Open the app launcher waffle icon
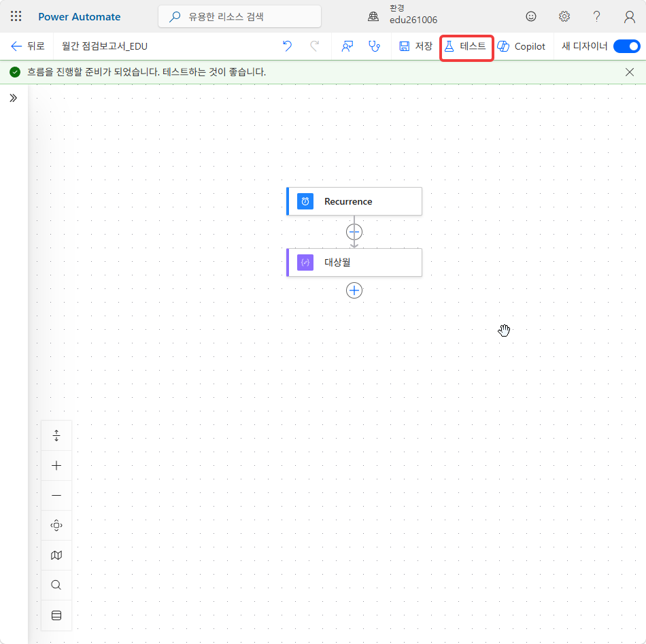 [x=16, y=16]
